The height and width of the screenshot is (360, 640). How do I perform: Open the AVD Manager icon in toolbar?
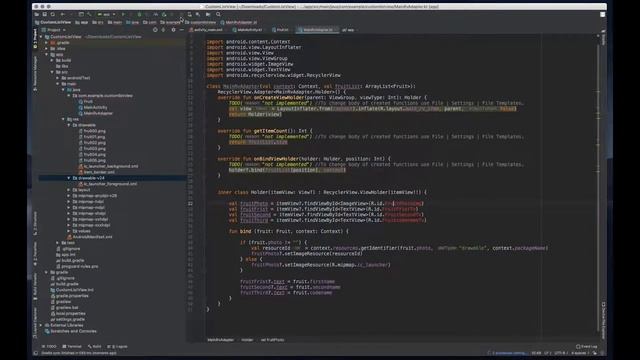189,14
